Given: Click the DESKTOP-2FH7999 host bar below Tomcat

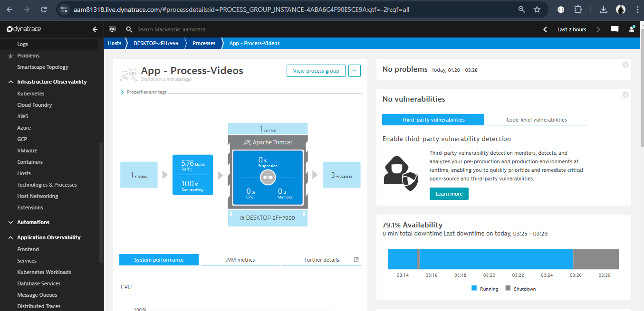Looking at the screenshot, I should point(268,218).
